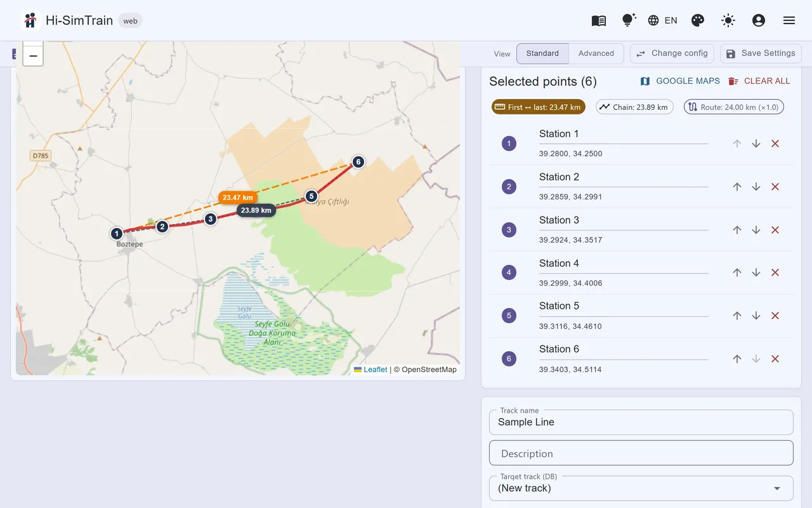The image size is (812, 508).
Task: Click map marker 3
Action: pos(211,219)
